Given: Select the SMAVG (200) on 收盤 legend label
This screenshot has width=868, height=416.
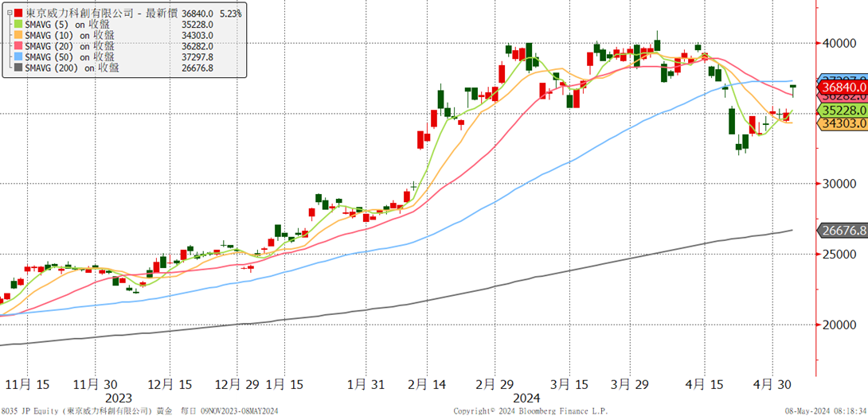Looking at the screenshot, I should coord(73,68).
